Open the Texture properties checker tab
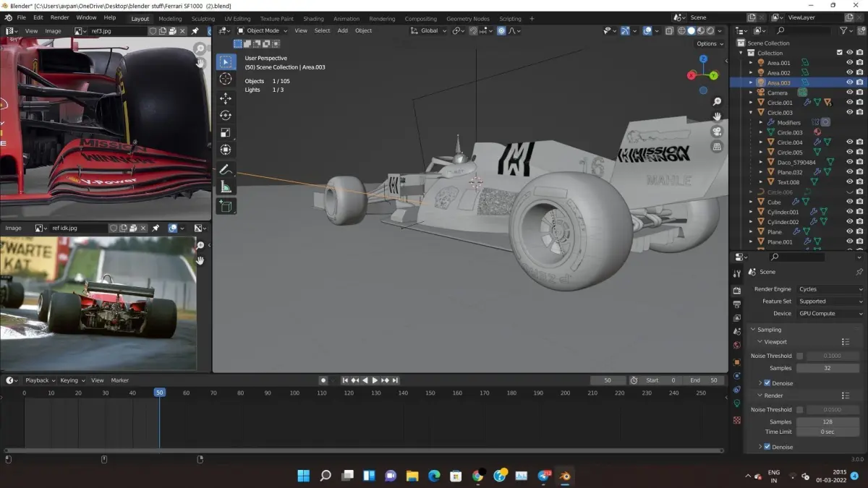The image size is (868, 488). [737, 420]
